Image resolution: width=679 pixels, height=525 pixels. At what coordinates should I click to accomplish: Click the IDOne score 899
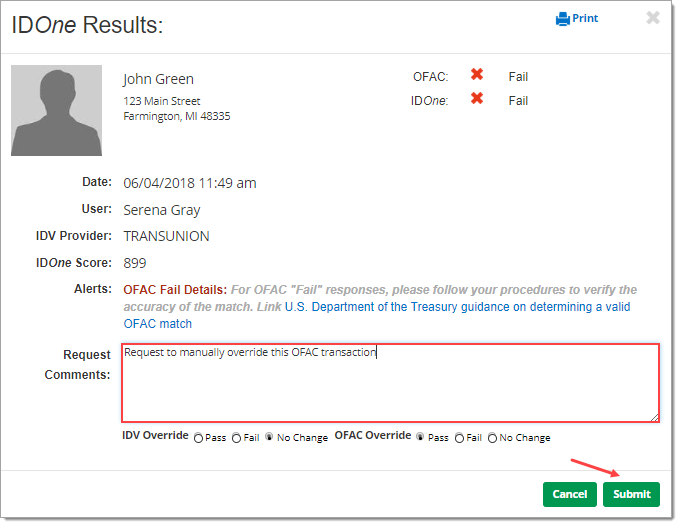[135, 263]
